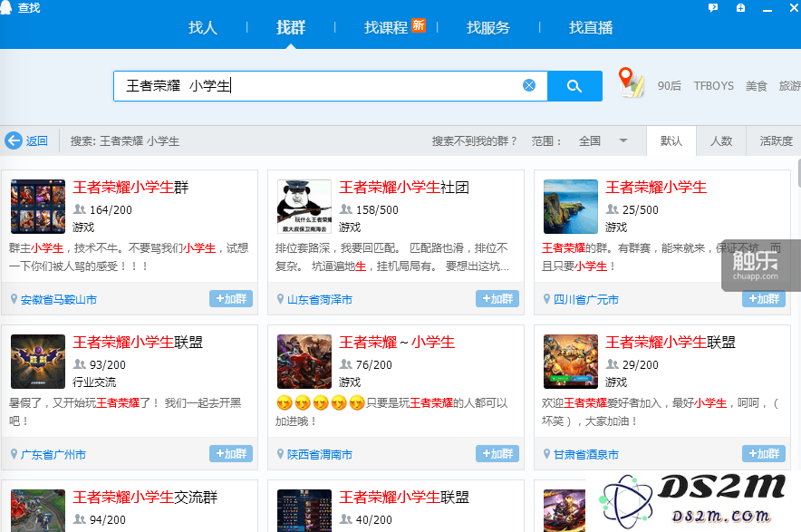Open avatar of 29/200 联盟 group
Image resolution: width=801 pixels, height=532 pixels.
coord(571,362)
